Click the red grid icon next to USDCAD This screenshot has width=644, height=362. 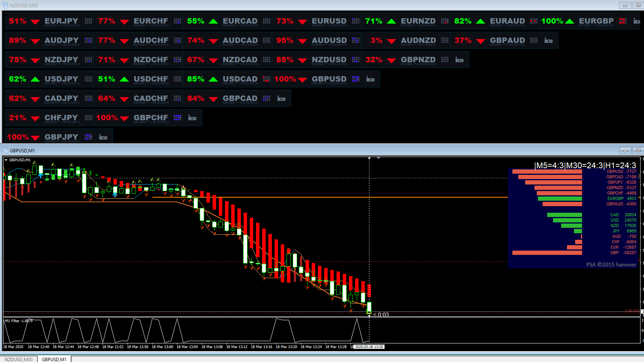click(267, 79)
